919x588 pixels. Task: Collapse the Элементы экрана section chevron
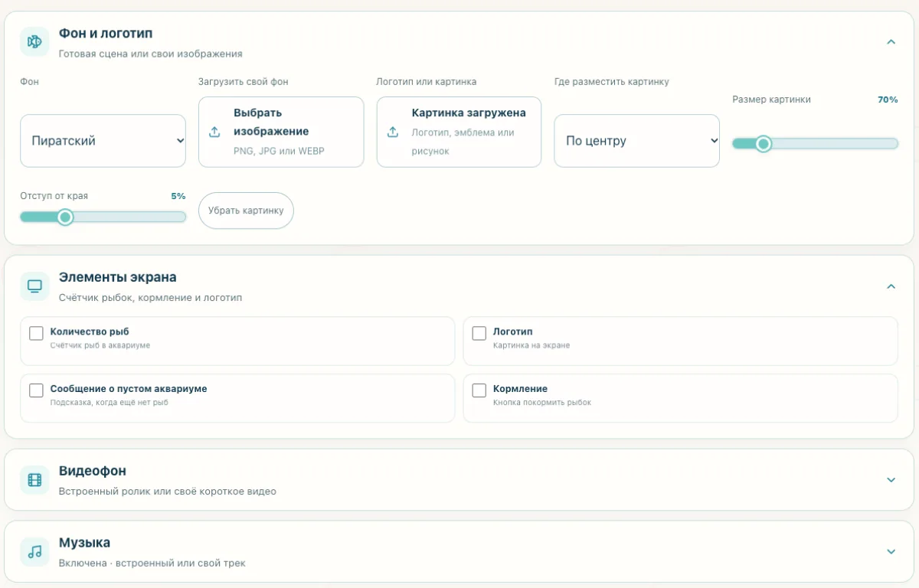891,286
